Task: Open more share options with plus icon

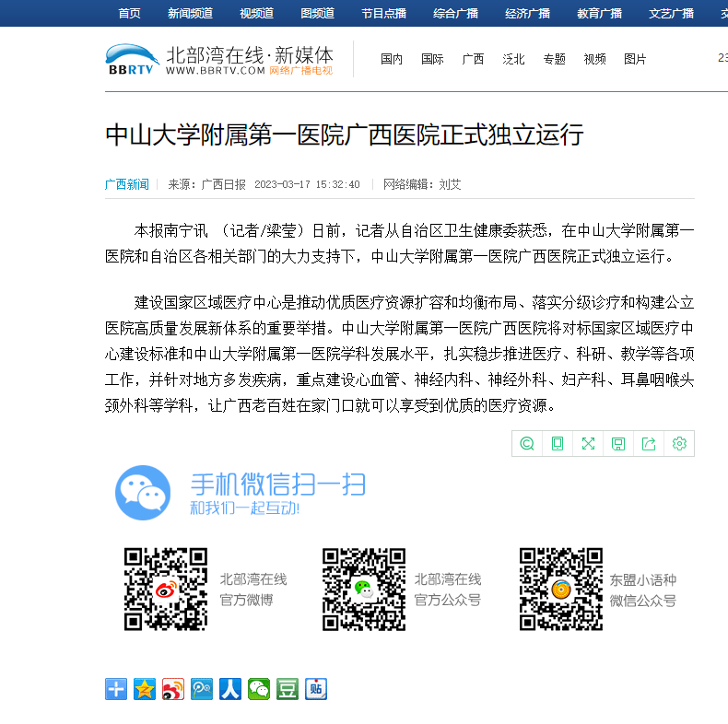Action: pos(116,689)
